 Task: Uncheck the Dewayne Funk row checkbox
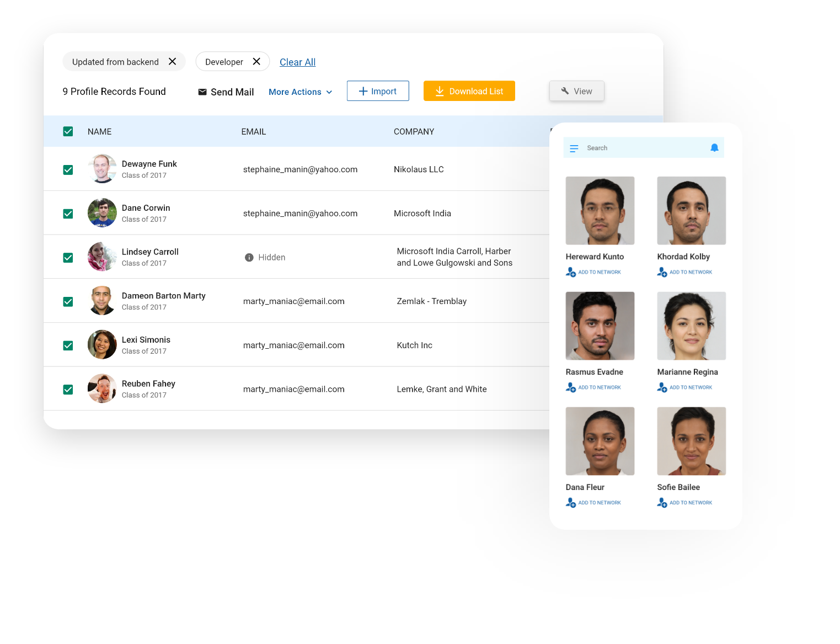68,170
